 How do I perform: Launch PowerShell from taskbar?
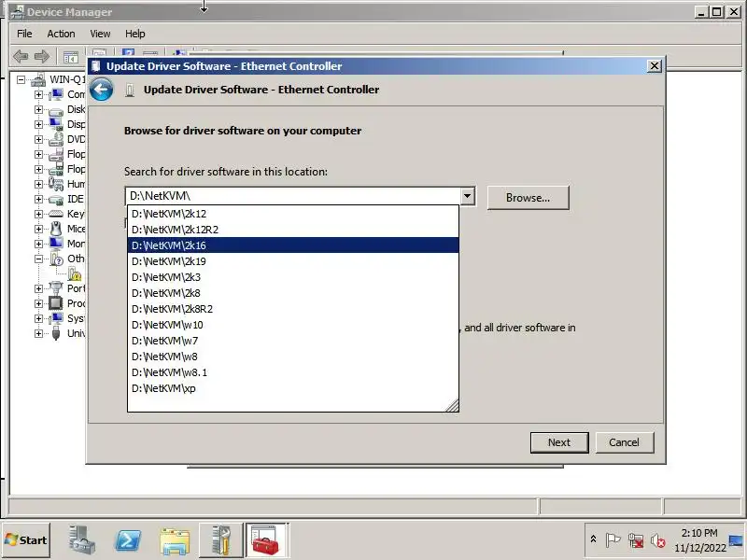[128, 540]
